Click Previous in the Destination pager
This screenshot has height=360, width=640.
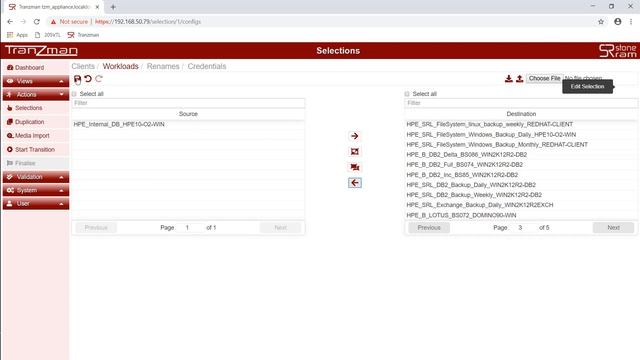pyautogui.click(x=429, y=228)
